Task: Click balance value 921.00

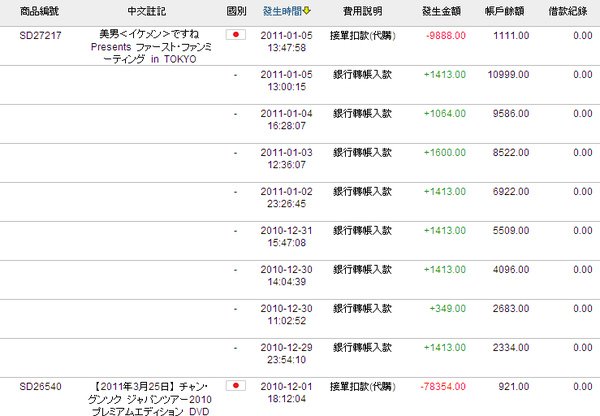Action: click(x=514, y=387)
